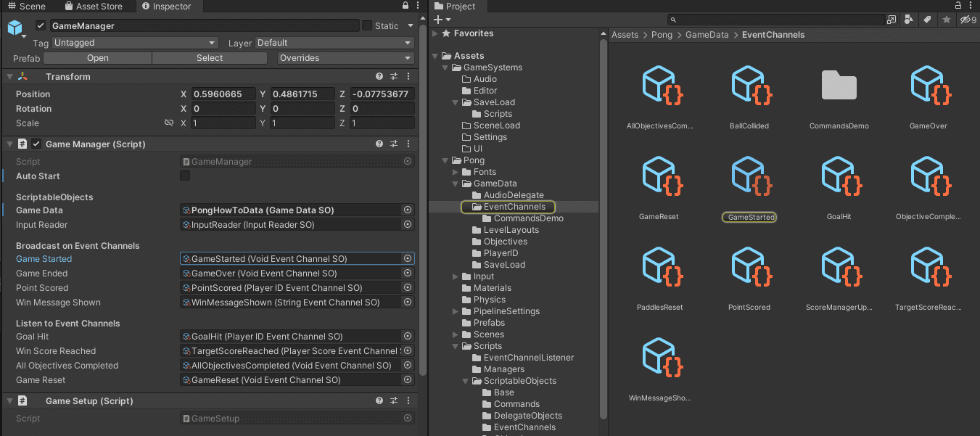Open Game Manager script preset settings icon

(x=394, y=144)
